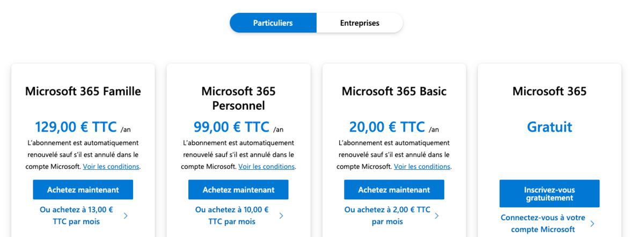Click chevron arrow beside 10,00 € monthly offer
The height and width of the screenshot is (237, 644).
pos(281,216)
